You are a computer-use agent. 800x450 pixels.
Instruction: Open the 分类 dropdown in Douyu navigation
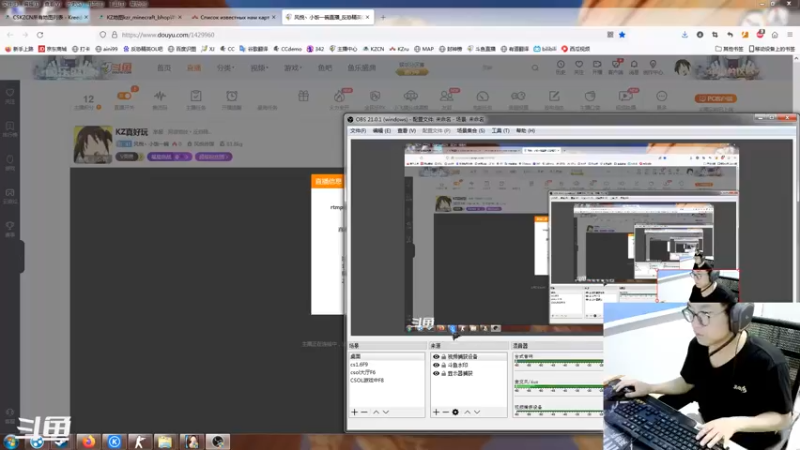[226, 68]
